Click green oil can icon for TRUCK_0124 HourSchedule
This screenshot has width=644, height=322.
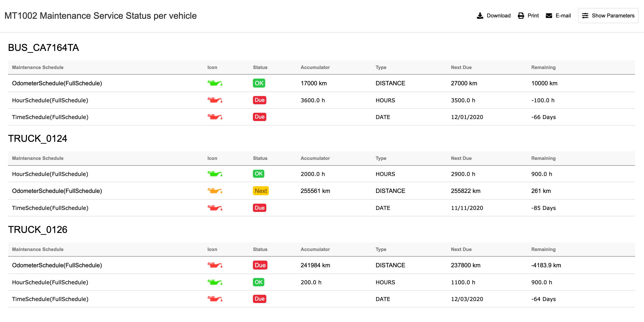click(215, 174)
